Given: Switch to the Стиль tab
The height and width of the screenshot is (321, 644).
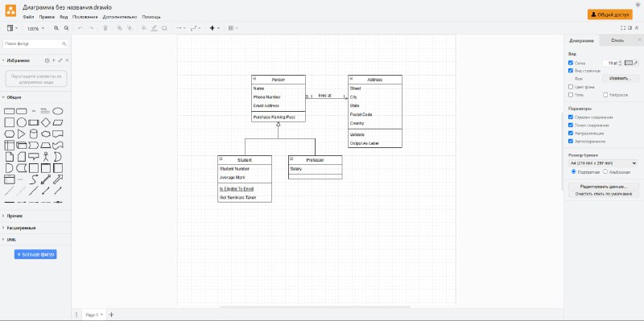Looking at the screenshot, I should pos(617,40).
